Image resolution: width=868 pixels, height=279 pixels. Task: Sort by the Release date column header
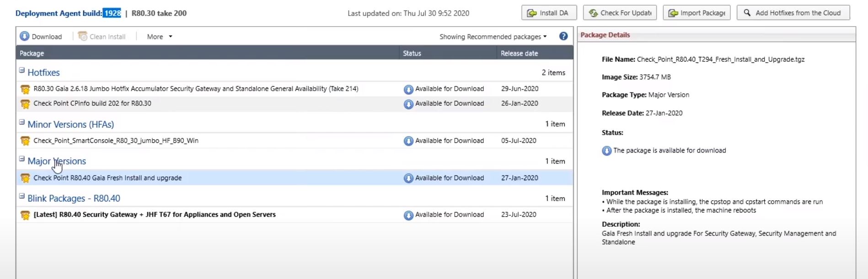(519, 53)
